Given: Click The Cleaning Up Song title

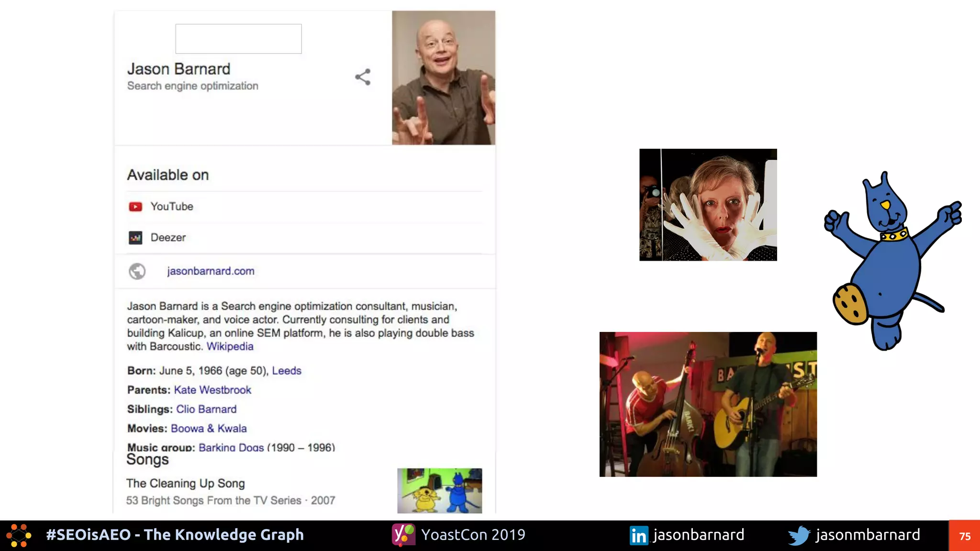Looking at the screenshot, I should click(x=186, y=484).
